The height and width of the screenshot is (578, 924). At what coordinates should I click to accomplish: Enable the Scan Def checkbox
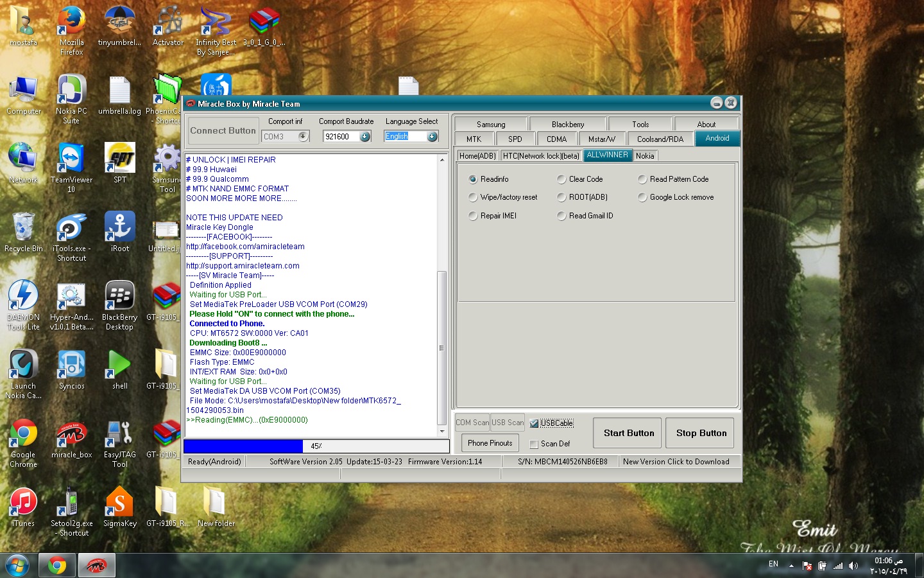pyautogui.click(x=534, y=444)
